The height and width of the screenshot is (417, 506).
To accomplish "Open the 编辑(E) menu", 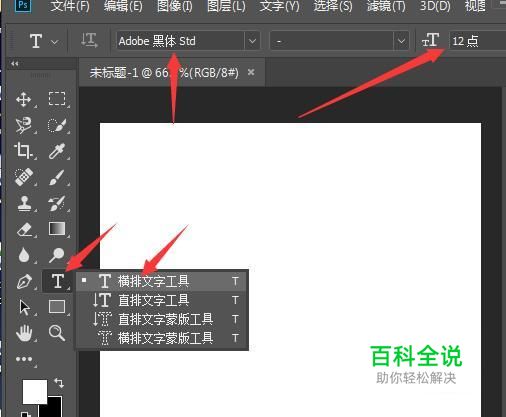I will 123,6.
